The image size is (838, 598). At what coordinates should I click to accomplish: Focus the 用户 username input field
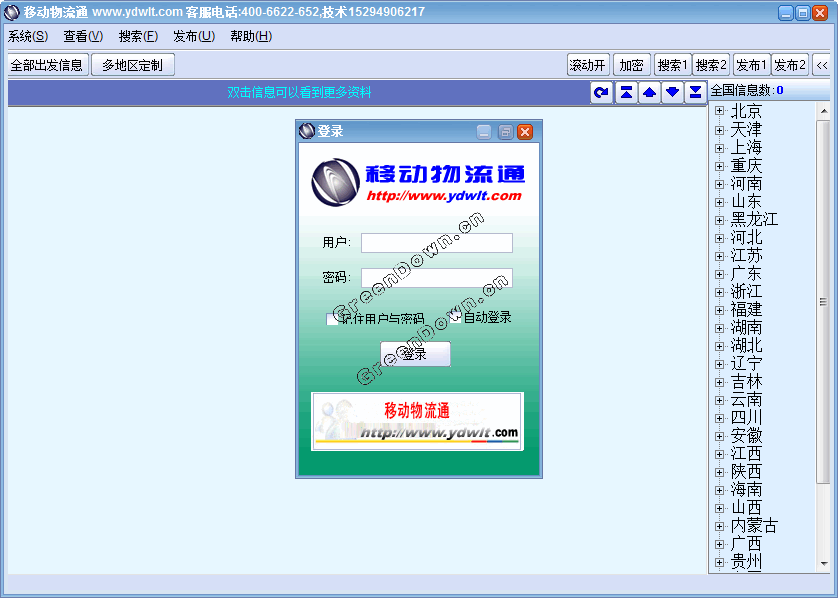click(437, 243)
